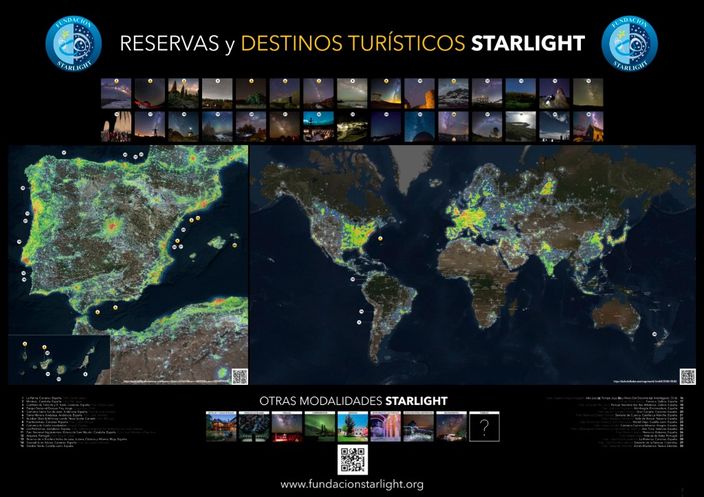Click Madrid's red glow on Iberian map
704x497 pixels.
tap(110, 226)
